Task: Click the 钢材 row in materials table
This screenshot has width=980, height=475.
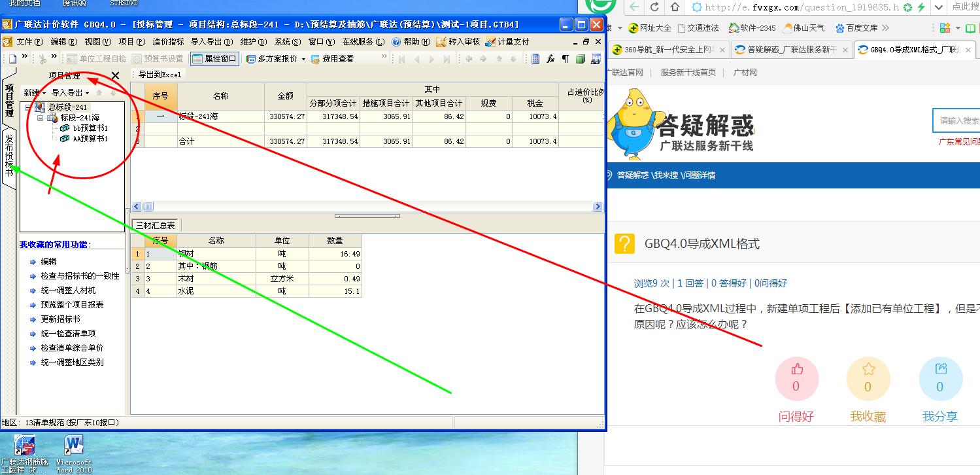Action: click(x=246, y=254)
